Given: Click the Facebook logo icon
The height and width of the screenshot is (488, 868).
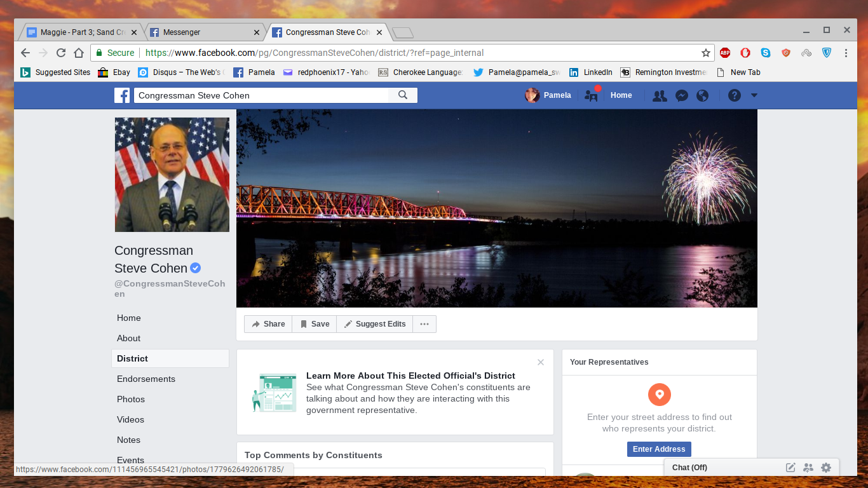Looking at the screenshot, I should pyautogui.click(x=122, y=95).
